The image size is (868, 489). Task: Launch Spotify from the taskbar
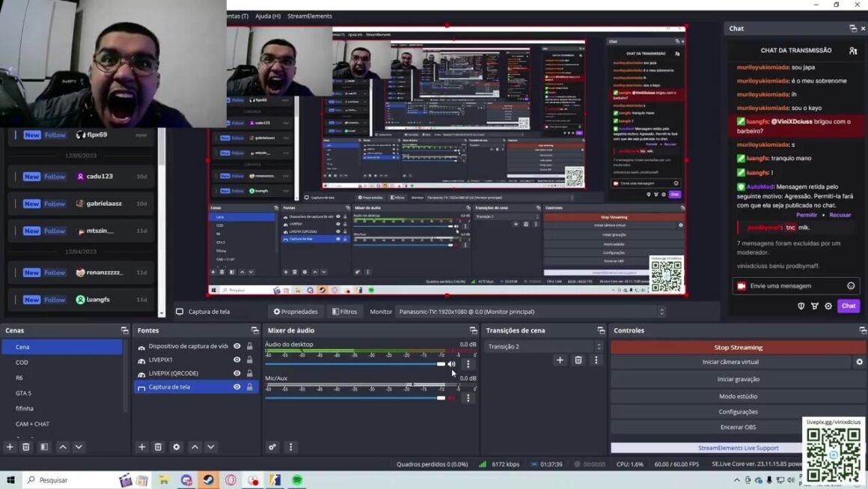tap(297, 480)
